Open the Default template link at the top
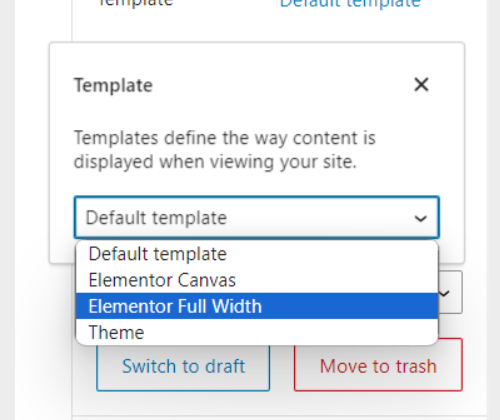This screenshot has height=420, width=500. click(x=350, y=3)
